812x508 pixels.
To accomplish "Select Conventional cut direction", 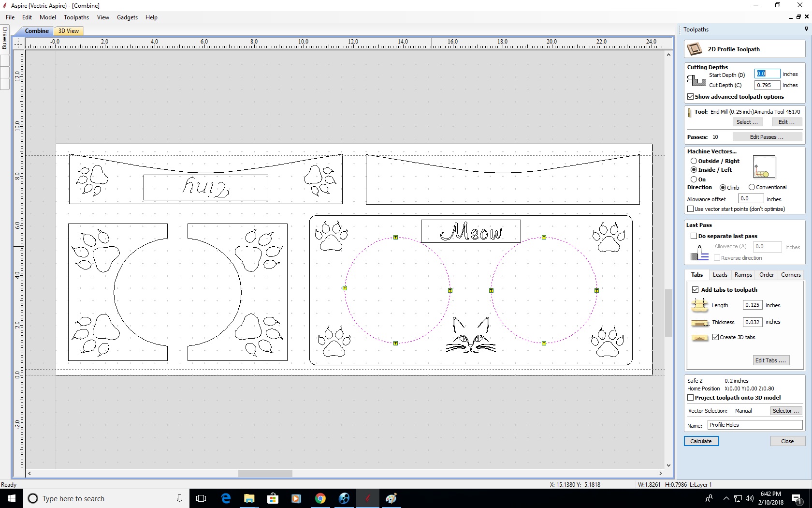I will point(752,187).
